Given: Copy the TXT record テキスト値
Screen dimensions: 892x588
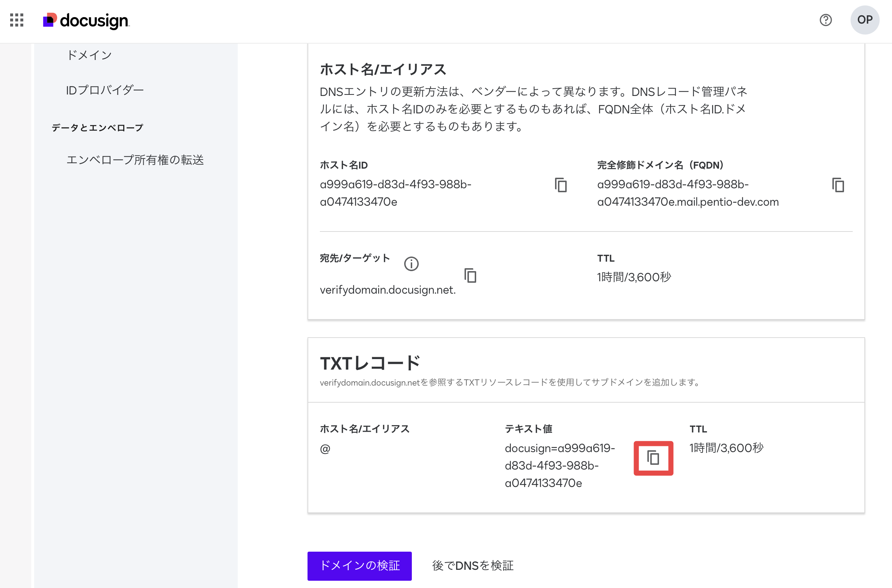Looking at the screenshot, I should pos(653,458).
